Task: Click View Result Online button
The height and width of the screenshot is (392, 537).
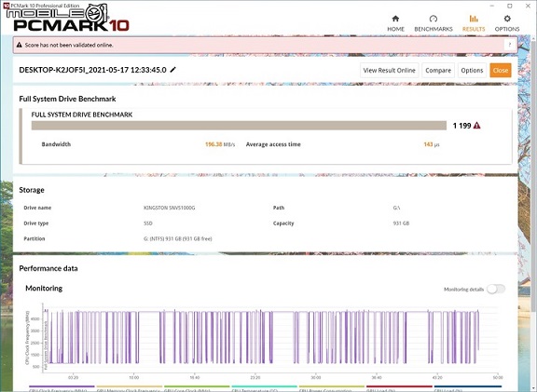Action: (389, 70)
